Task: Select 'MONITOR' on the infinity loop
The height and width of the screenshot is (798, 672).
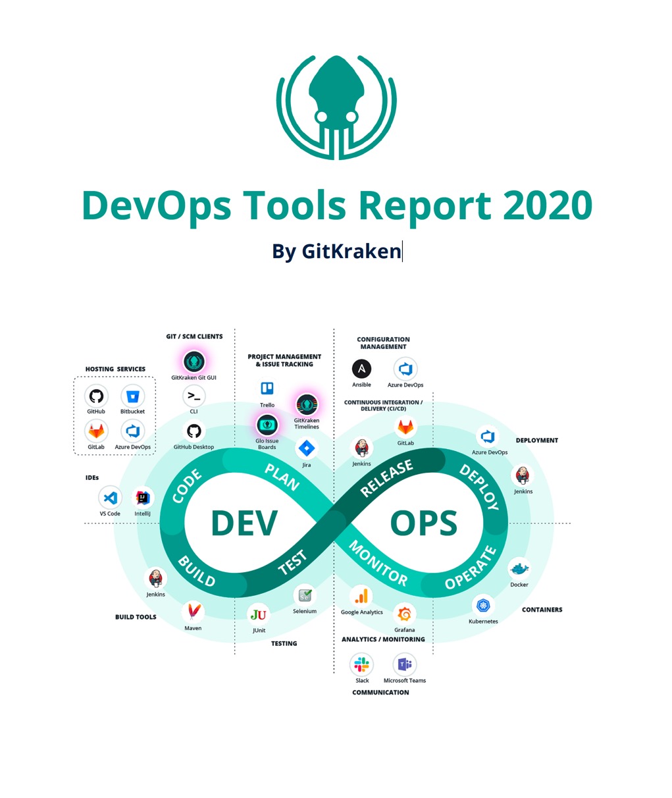Action: (x=378, y=563)
